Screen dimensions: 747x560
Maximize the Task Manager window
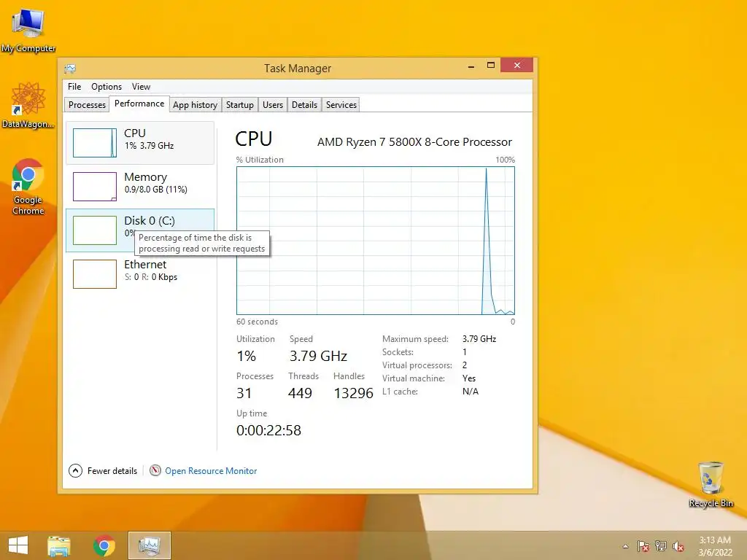click(x=491, y=66)
